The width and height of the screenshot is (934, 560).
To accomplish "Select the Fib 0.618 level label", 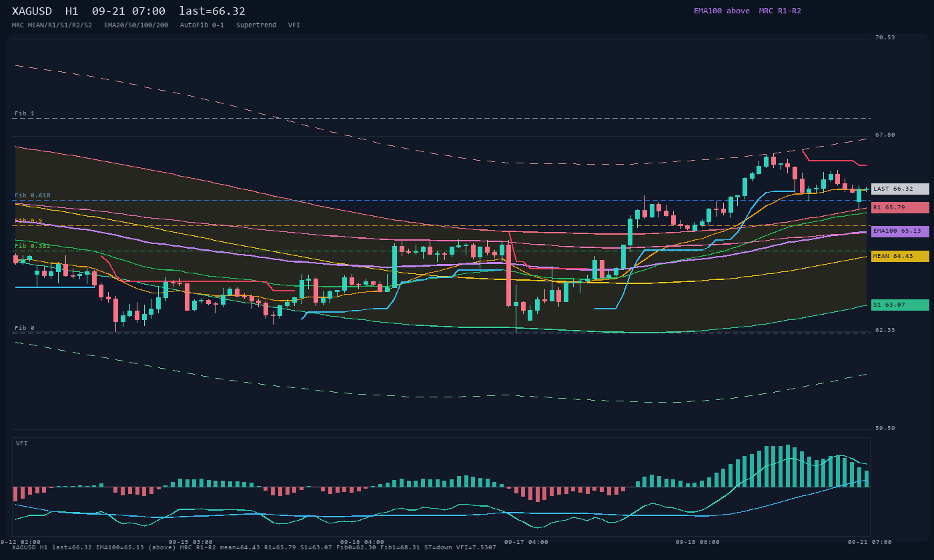I will point(33,195).
